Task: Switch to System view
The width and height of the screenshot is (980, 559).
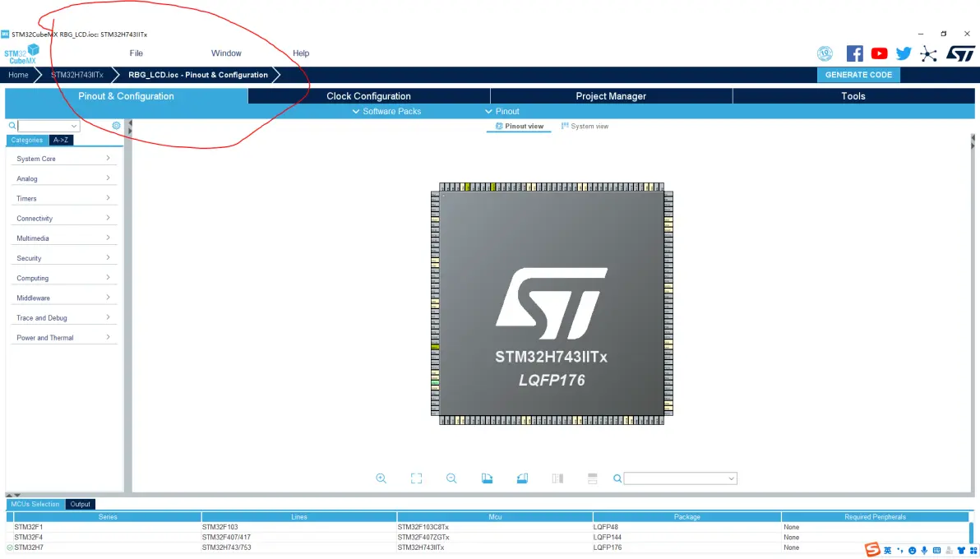Action: point(585,127)
